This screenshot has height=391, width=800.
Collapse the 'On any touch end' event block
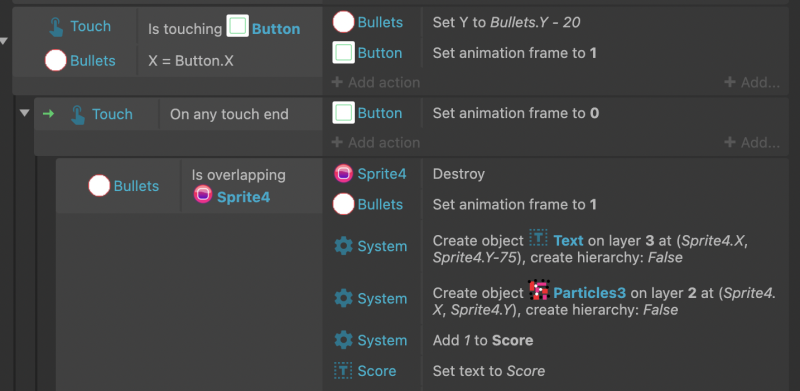[x=24, y=113]
